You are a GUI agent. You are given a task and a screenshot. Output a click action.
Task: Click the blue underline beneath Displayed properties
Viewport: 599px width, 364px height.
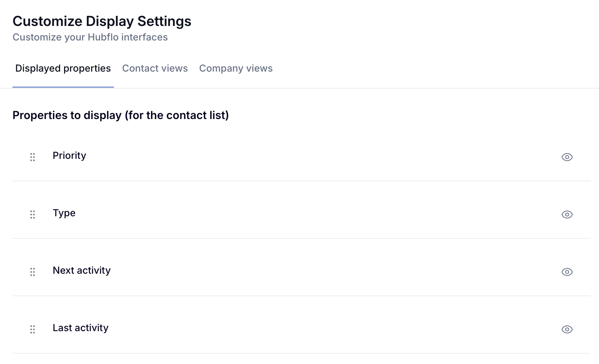pyautogui.click(x=63, y=87)
